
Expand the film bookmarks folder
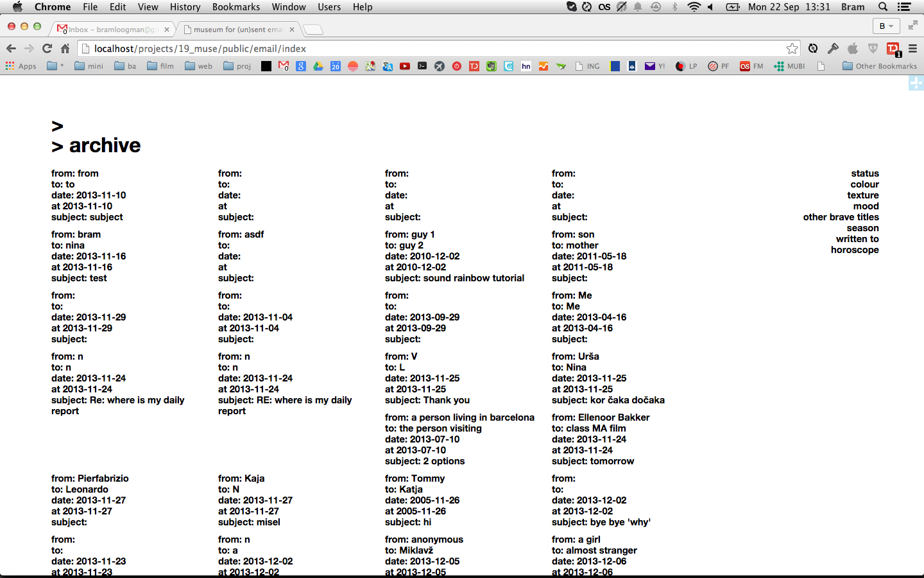160,66
